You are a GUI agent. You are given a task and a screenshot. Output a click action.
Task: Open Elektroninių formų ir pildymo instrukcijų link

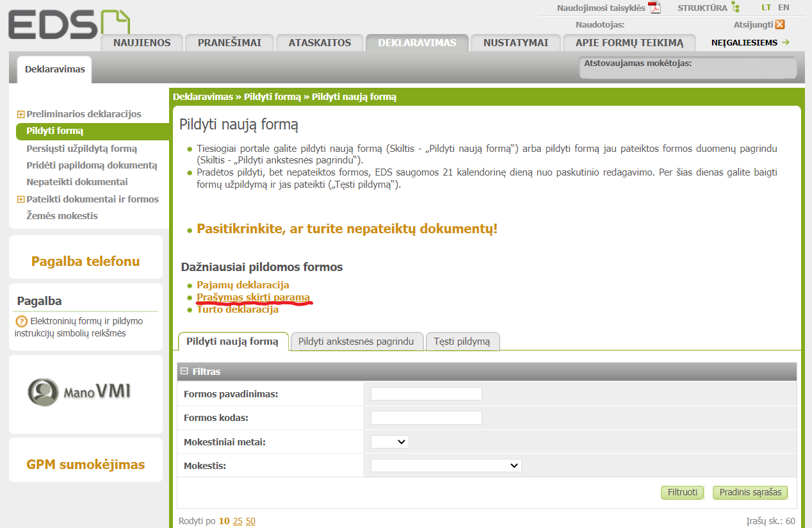pos(79,327)
